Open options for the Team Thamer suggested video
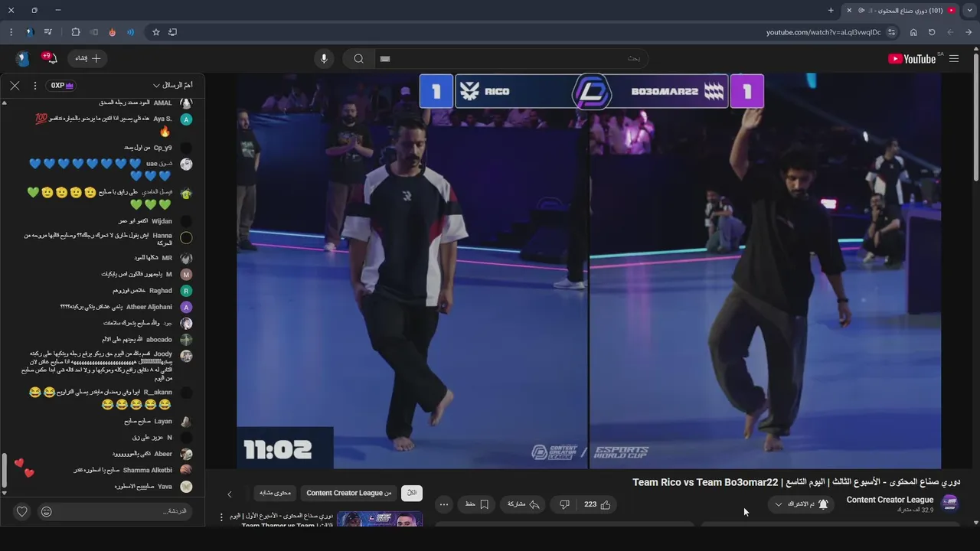The image size is (980, 551). click(222, 518)
